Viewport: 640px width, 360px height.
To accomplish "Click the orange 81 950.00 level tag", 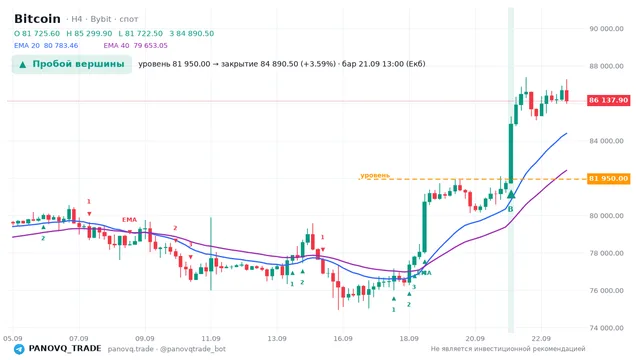I will tap(609, 178).
